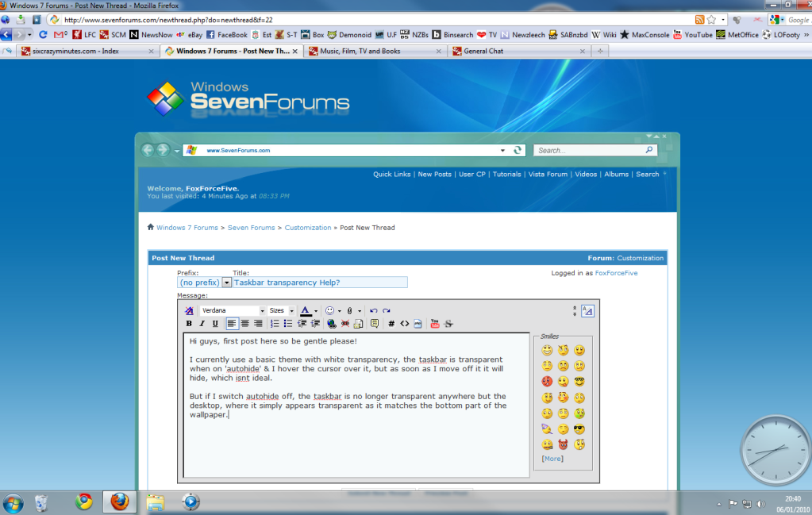The image size is (812, 515).
Task: Wrap selection in Quote tags
Action: point(375,324)
